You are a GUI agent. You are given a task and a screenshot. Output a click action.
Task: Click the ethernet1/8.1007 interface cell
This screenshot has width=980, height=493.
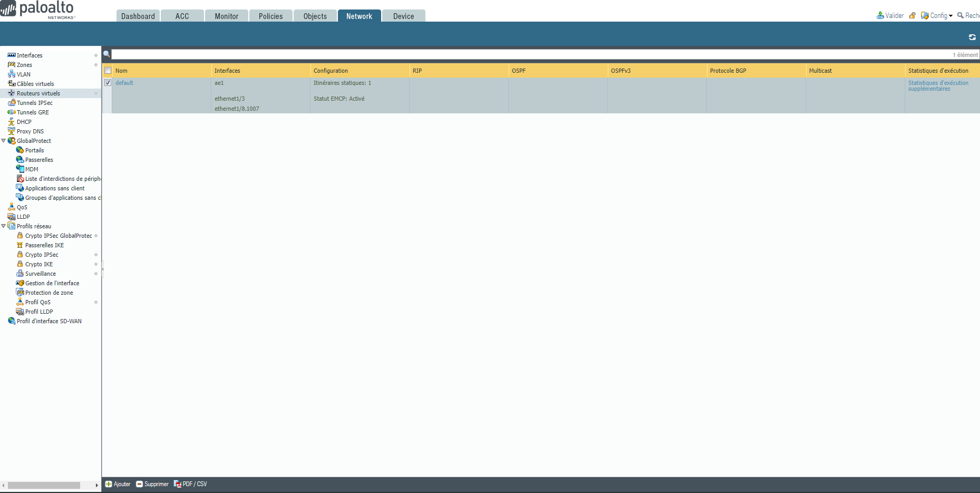[x=237, y=109]
